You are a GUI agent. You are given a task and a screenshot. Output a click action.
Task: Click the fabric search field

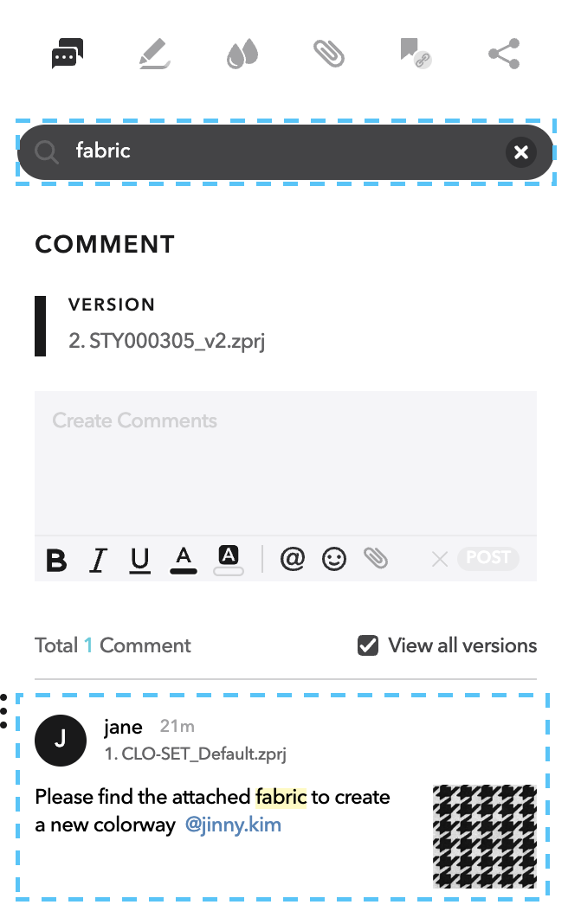pos(286,152)
